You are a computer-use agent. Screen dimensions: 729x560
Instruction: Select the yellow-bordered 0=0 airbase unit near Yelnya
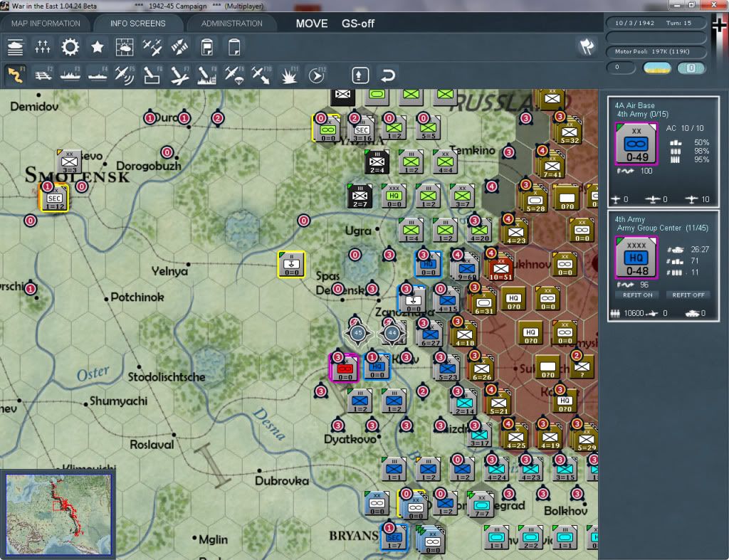tap(291, 265)
